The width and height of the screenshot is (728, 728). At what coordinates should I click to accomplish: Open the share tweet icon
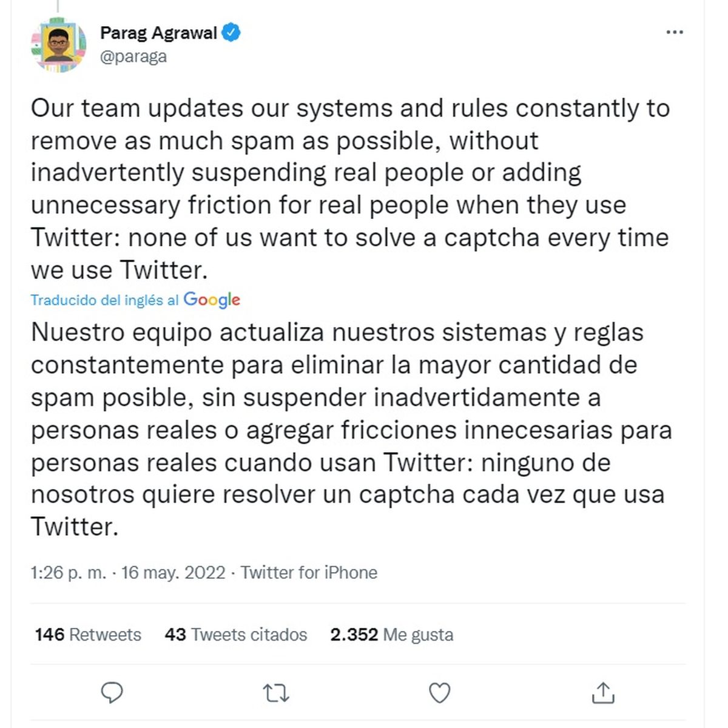point(603,692)
